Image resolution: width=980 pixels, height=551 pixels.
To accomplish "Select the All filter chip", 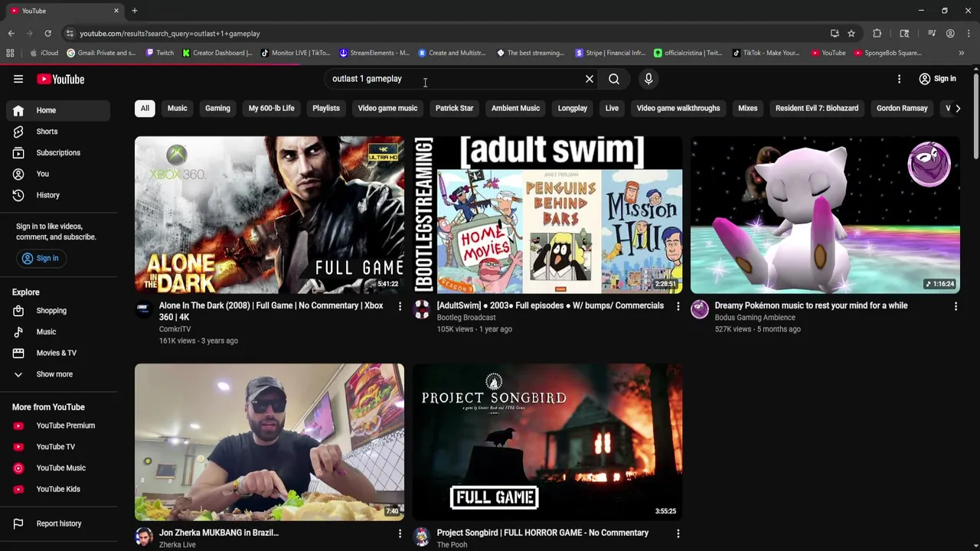I will click(x=145, y=108).
